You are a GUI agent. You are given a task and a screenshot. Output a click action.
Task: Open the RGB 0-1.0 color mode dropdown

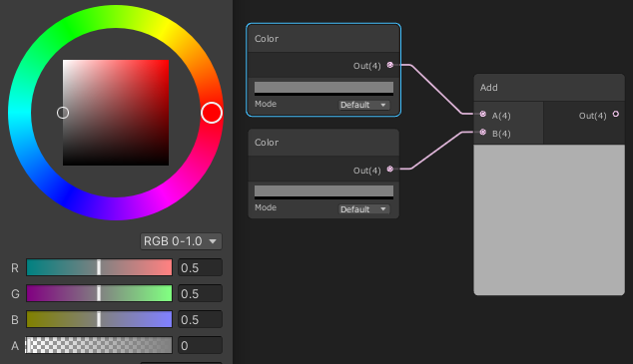181,241
